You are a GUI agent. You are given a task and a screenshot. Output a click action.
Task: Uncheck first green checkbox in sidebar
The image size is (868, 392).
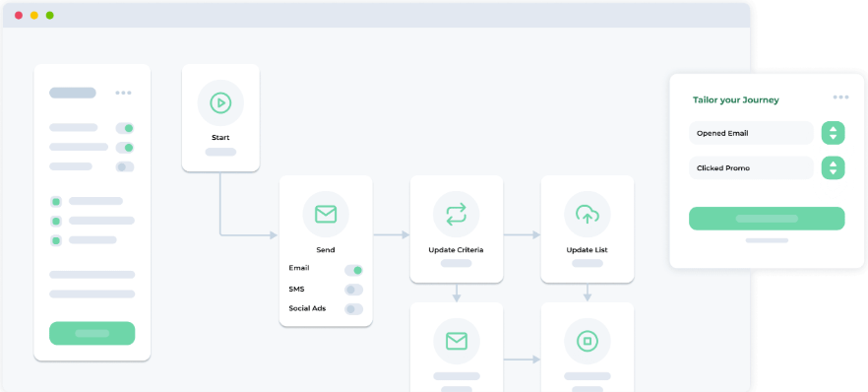point(56,202)
